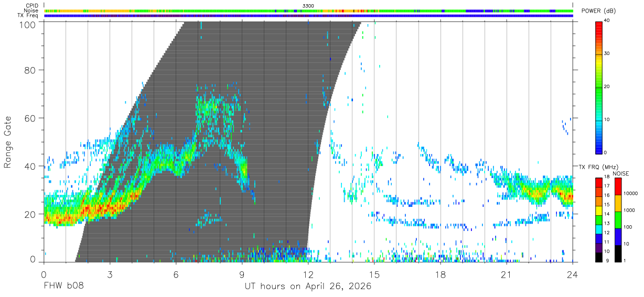Click the 40 tick on the power colorbar

coord(607,20)
